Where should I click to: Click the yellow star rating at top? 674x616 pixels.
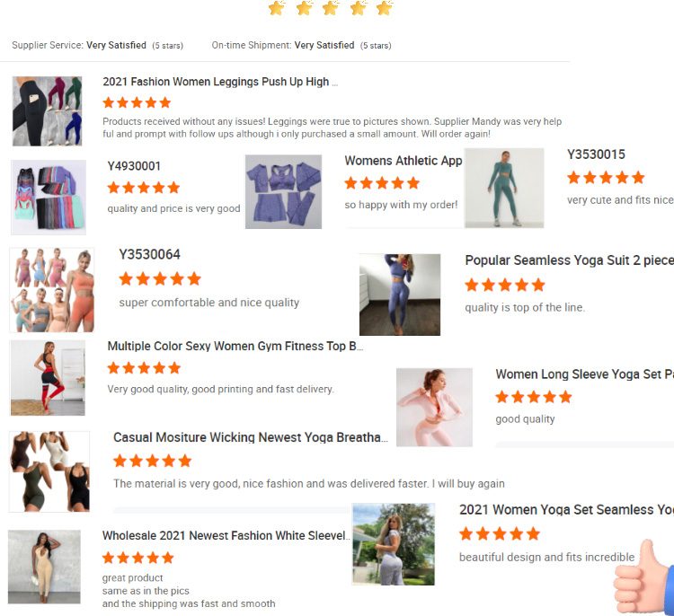tap(331, 9)
